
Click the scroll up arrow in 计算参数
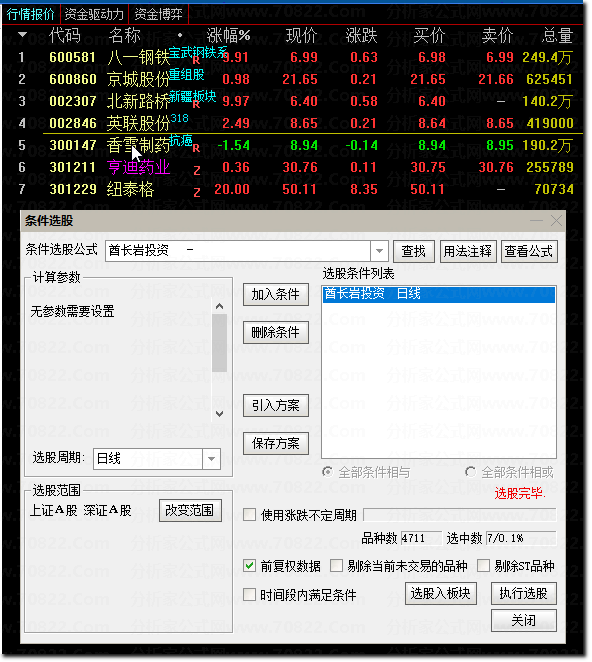click(x=219, y=306)
